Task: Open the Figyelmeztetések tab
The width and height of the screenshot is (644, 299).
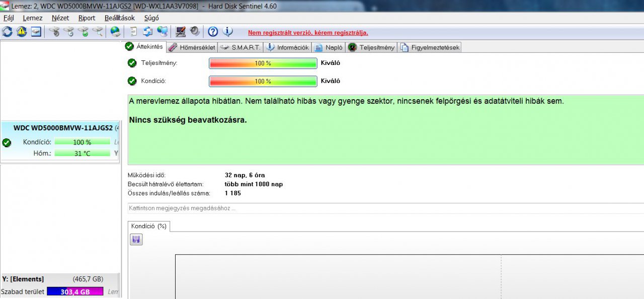Action: pyautogui.click(x=429, y=47)
